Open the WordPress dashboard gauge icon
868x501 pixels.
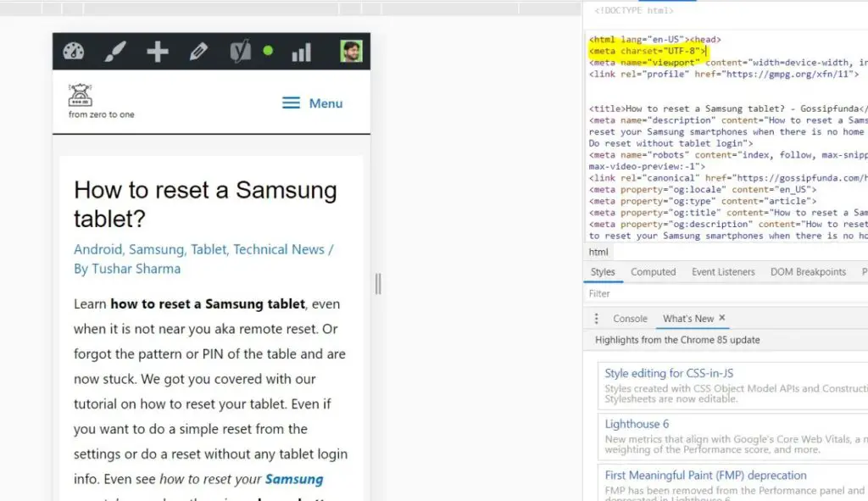coord(74,52)
